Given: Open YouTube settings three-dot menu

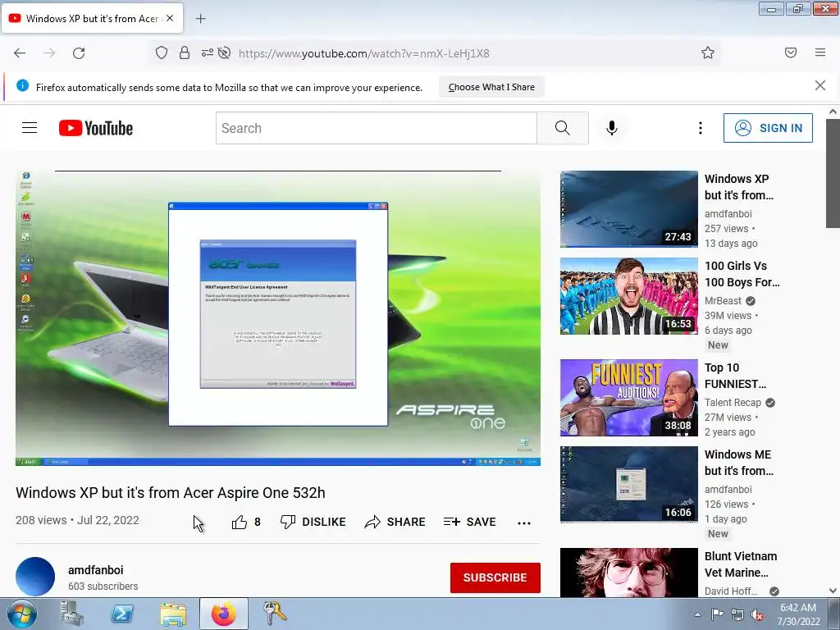Looking at the screenshot, I should click(701, 128).
